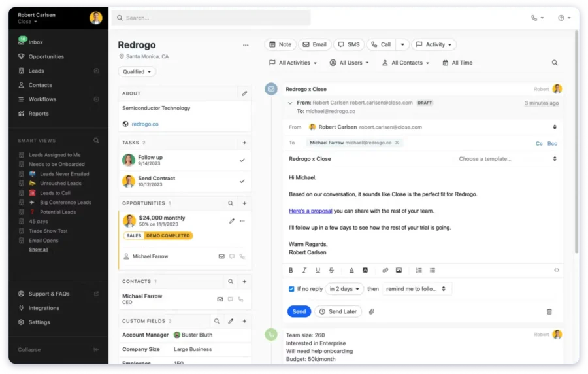Open text color picker in editor
The image size is (588, 374).
pyautogui.click(x=351, y=270)
